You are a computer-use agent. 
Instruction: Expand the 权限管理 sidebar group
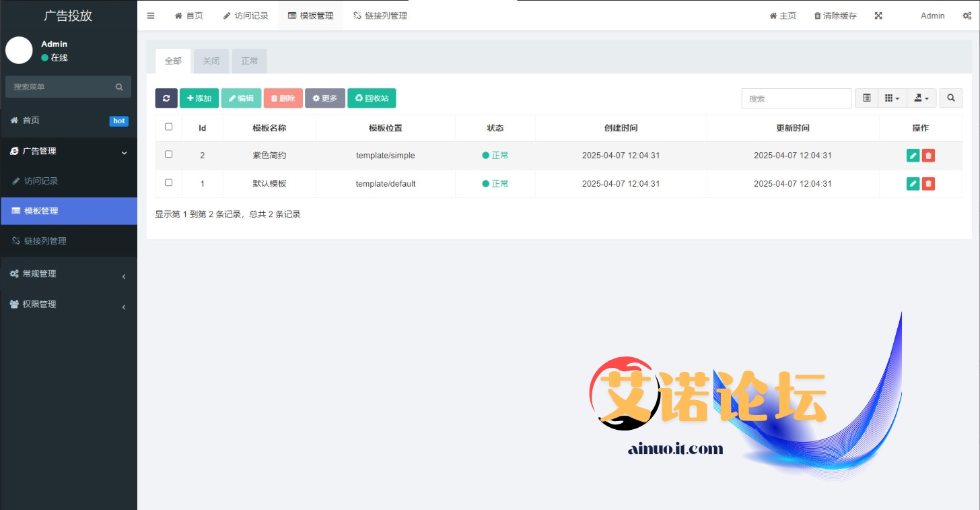point(69,305)
